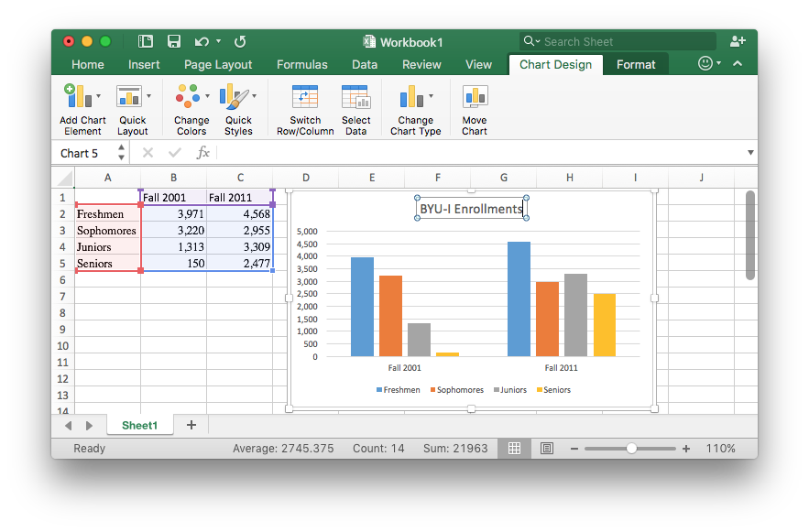Switch to the Data tab
The height and width of the screenshot is (532, 809).
pos(365,64)
